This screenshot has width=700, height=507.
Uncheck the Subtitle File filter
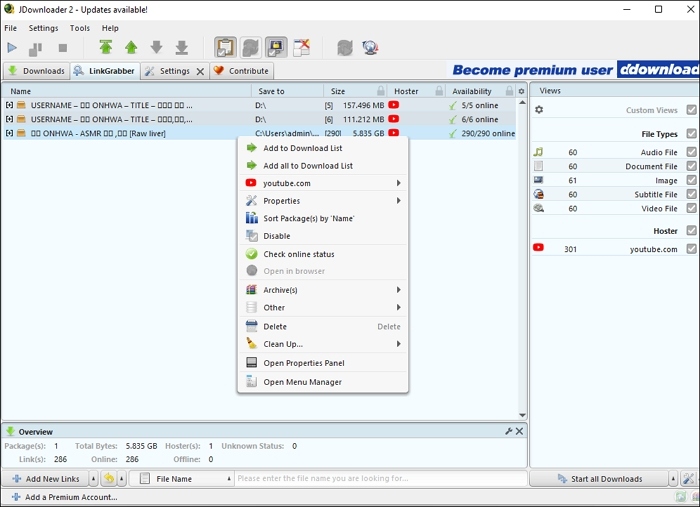[692, 194]
